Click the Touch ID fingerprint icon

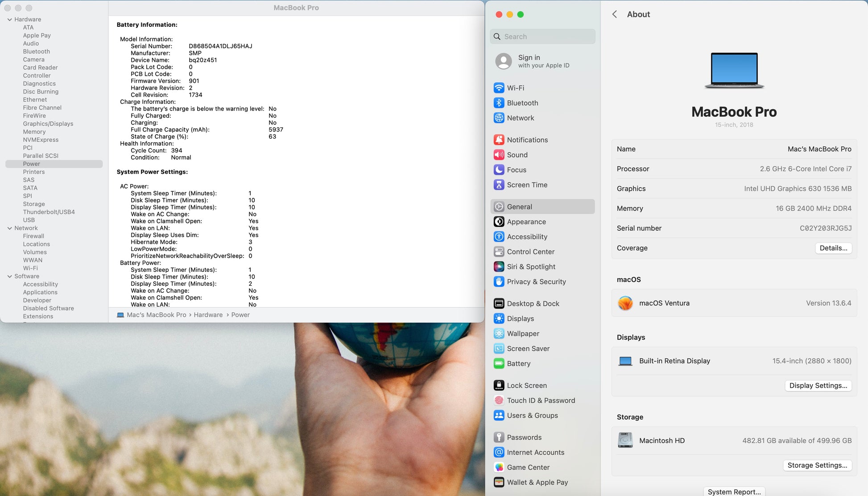point(499,401)
